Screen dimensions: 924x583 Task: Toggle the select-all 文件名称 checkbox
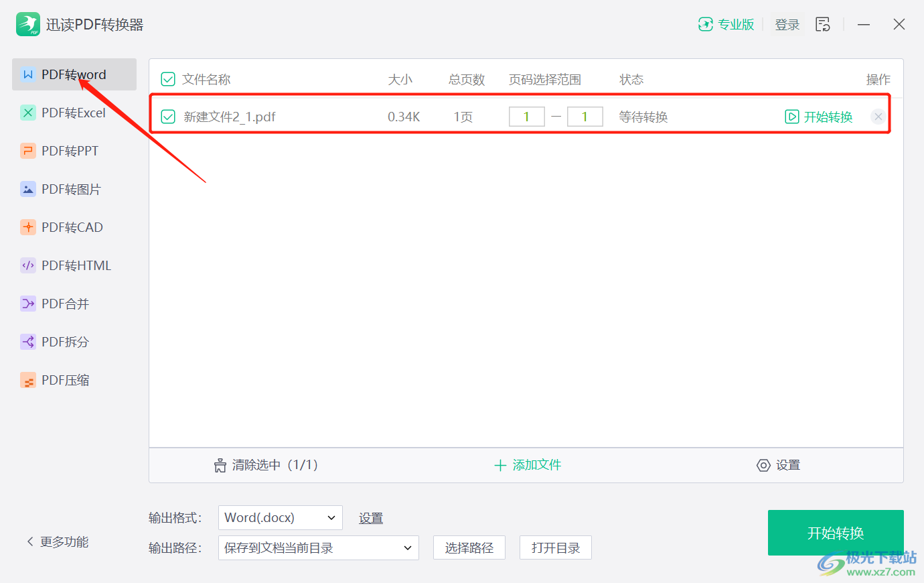click(x=168, y=80)
